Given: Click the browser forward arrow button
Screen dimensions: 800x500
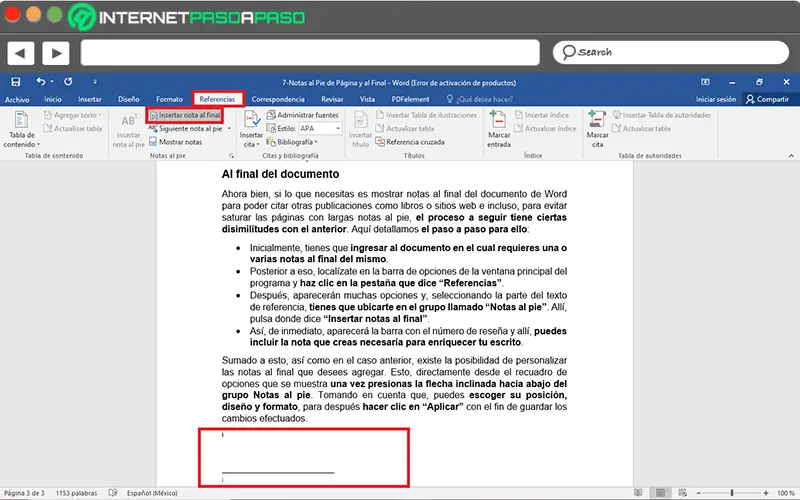Looking at the screenshot, I should point(56,53).
